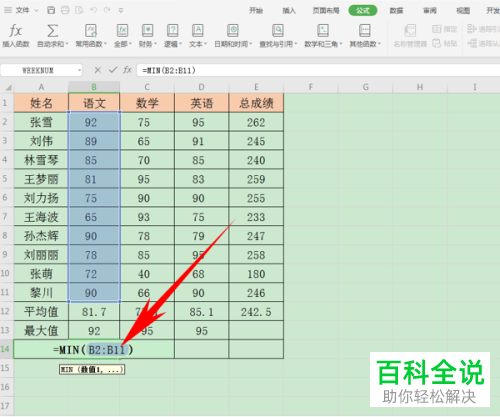Viewport: 500px width, 417px height.
Task: Switch to the 页面布局 (Page Layout) tab
Action: 326,11
